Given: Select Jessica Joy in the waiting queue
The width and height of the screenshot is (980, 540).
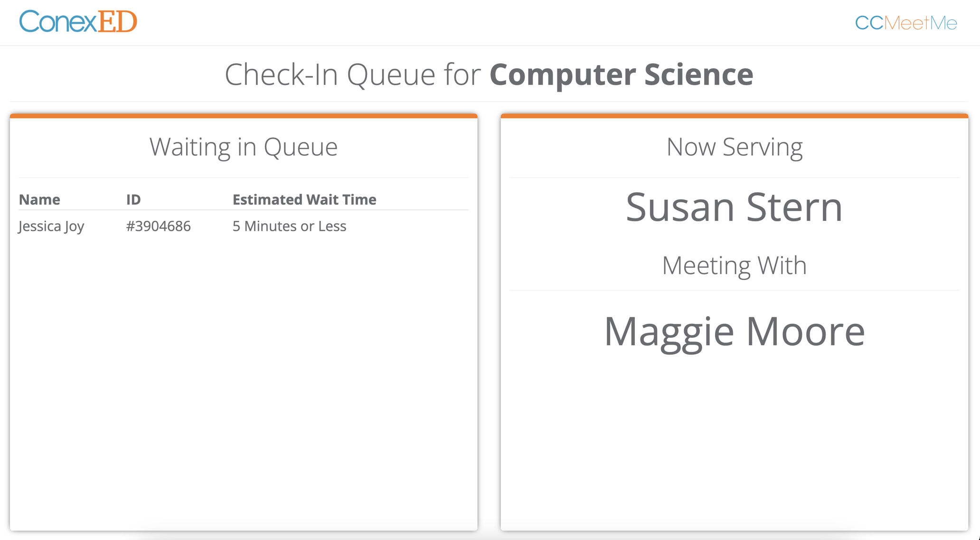Looking at the screenshot, I should [51, 226].
